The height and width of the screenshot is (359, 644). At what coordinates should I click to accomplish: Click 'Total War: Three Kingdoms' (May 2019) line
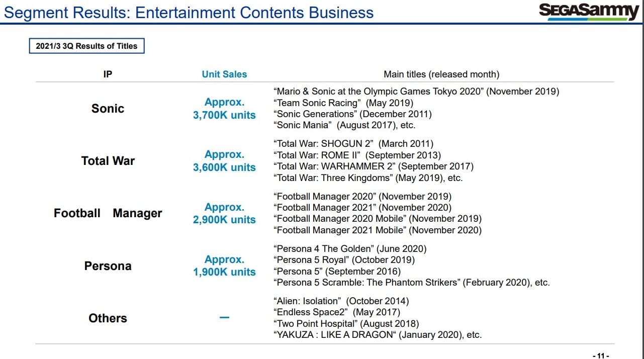click(x=368, y=178)
